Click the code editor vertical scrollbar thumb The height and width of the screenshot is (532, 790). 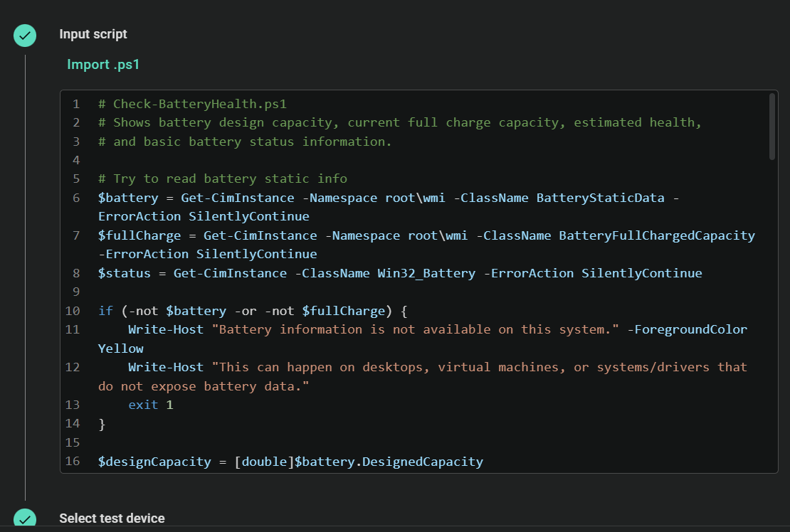(x=772, y=127)
